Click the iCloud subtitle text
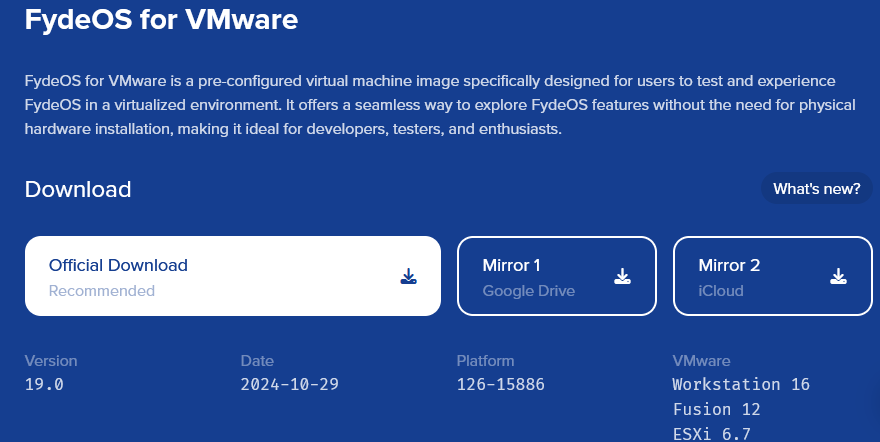This screenshot has width=880, height=442. tap(721, 291)
